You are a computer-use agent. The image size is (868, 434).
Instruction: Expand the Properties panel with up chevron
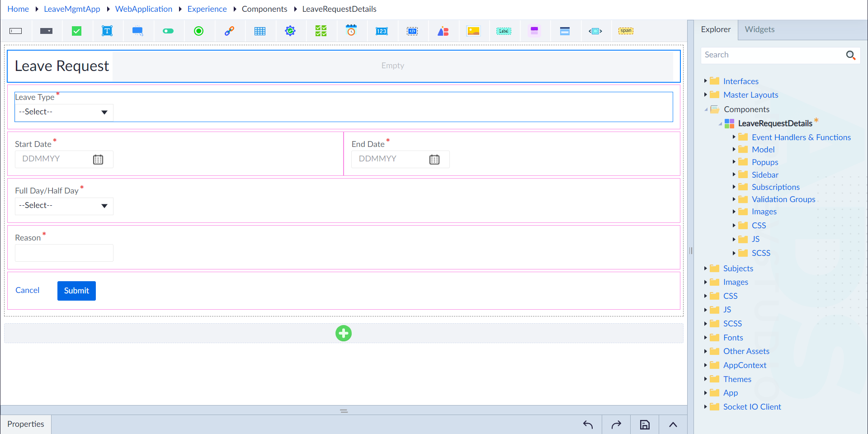[673, 425]
